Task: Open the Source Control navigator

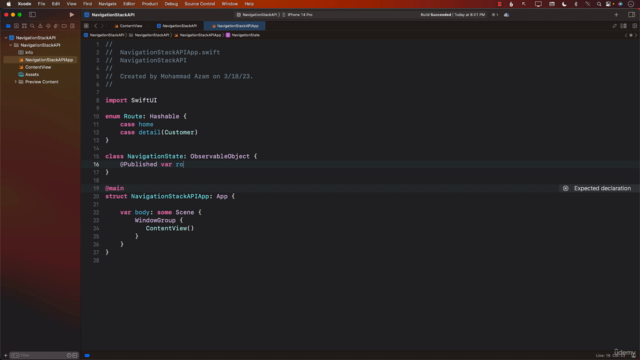Action: tap(16, 26)
